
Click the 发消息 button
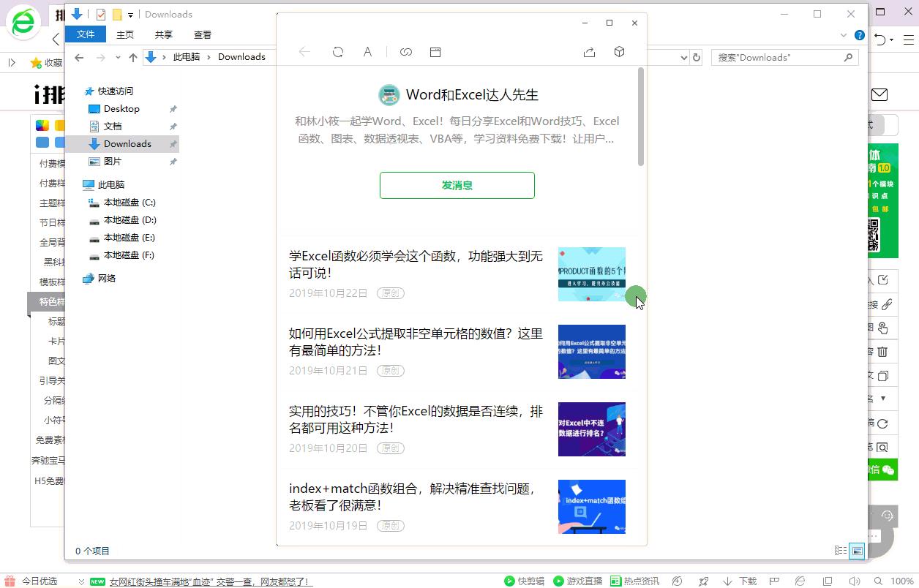[x=457, y=185]
